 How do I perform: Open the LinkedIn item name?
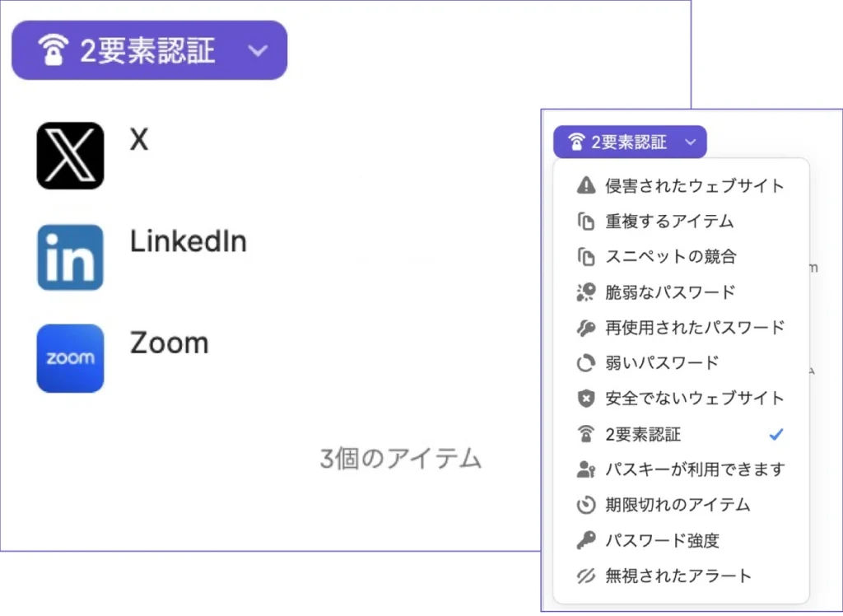point(188,241)
